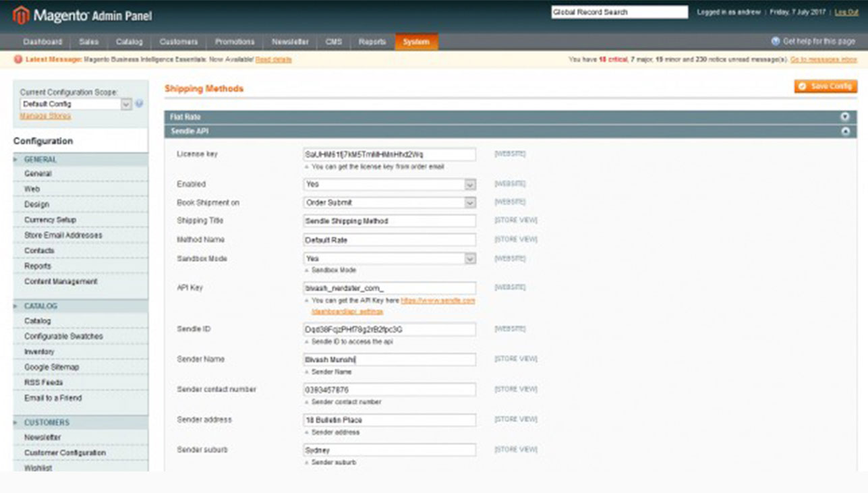868x493 pixels.
Task: Expand the Flat Rate section arrow icon
Action: [x=844, y=117]
